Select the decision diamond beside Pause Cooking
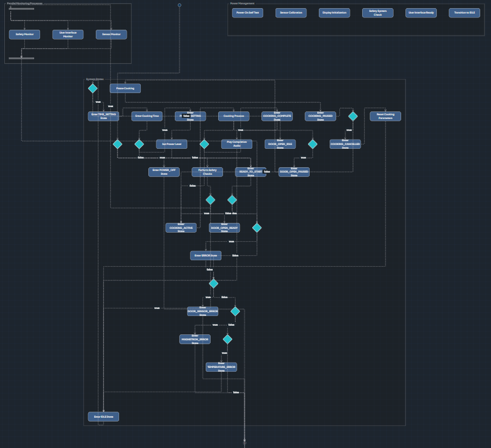 click(93, 88)
